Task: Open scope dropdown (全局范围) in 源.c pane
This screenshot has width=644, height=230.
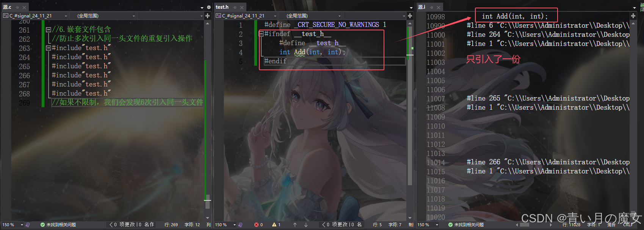Action: pyautogui.click(x=103, y=16)
